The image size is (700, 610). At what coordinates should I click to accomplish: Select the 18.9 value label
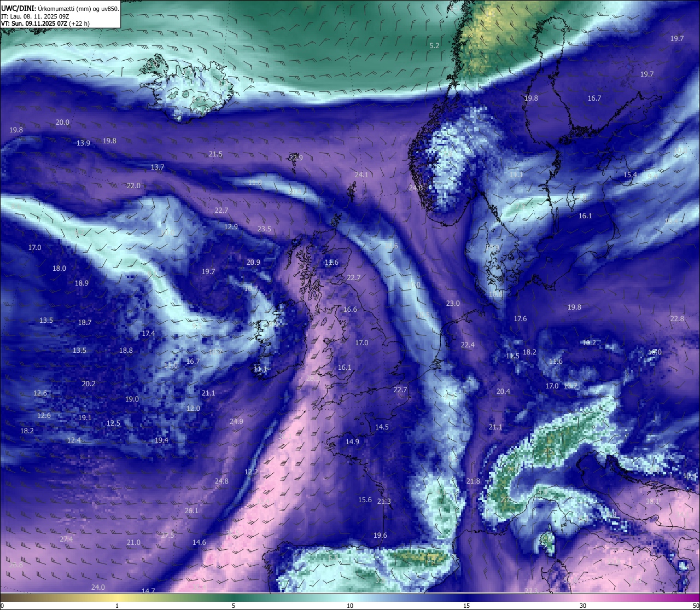pos(81,283)
